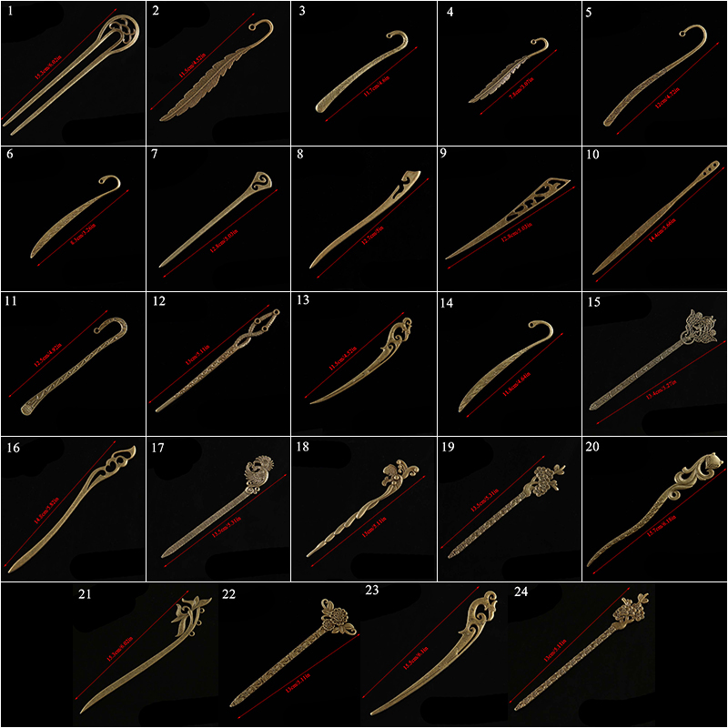Pick plum blossom stick number 19
This screenshot has height=728, width=728.
coord(509,509)
